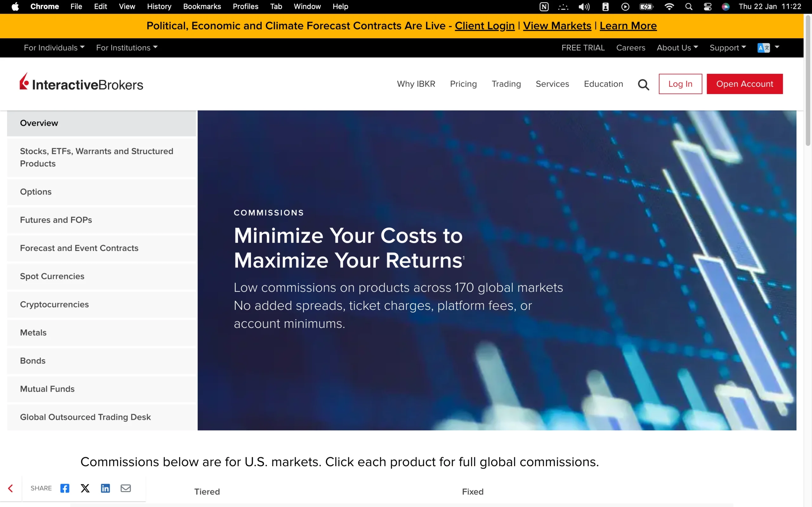This screenshot has height=507, width=812.
Task: Share the page on X
Action: [x=85, y=488]
